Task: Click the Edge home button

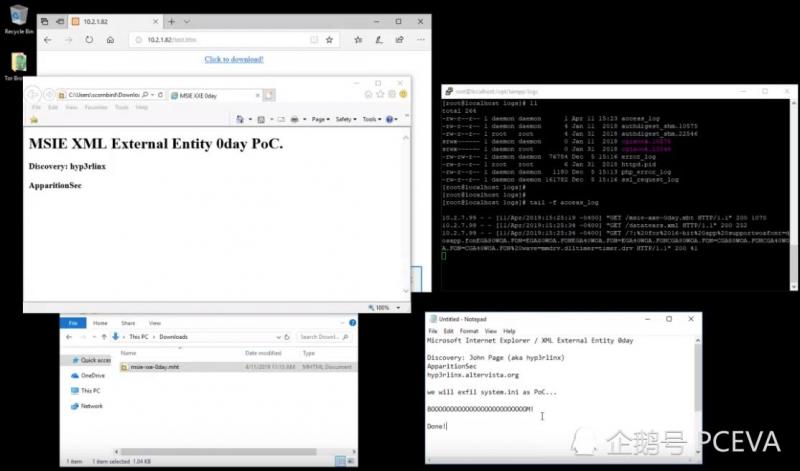Action: (110, 40)
